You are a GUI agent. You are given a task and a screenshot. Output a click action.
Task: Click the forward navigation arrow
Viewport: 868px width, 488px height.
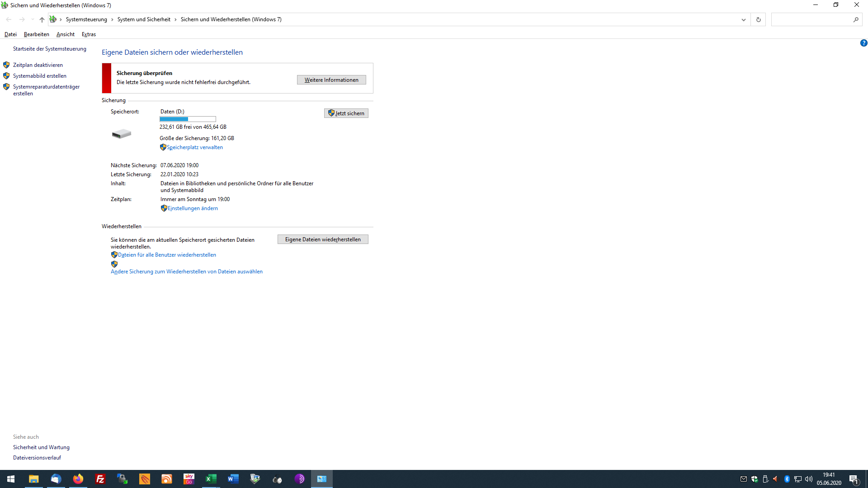coord(22,19)
